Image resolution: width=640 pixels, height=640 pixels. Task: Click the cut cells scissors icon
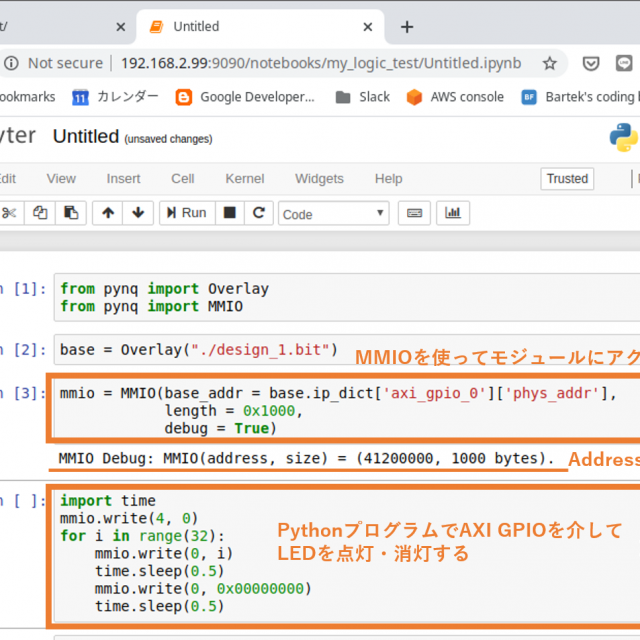[x=10, y=213]
